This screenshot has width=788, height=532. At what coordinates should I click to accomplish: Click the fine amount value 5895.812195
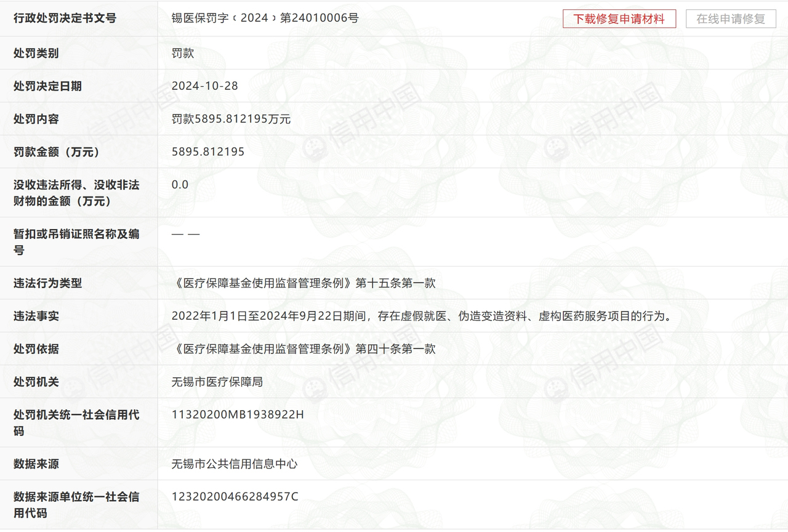tap(208, 151)
